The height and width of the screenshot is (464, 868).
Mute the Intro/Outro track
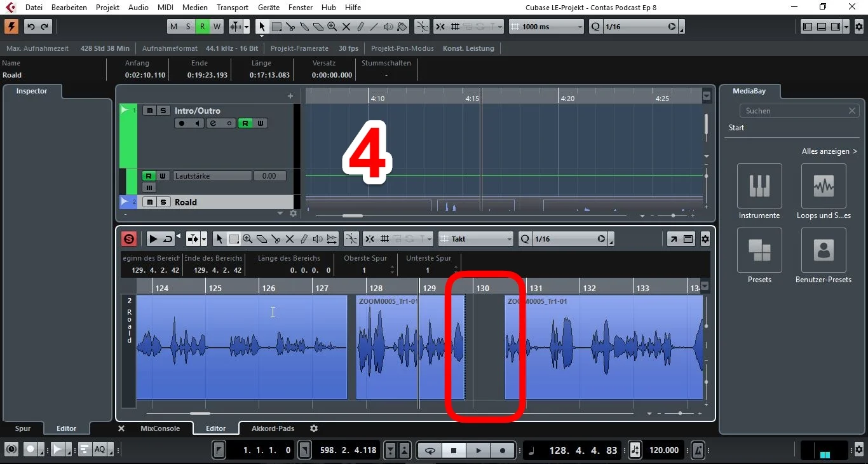tap(149, 111)
